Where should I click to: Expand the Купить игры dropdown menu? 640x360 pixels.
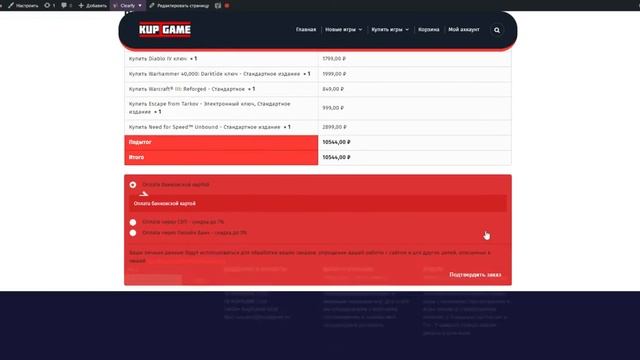point(390,29)
